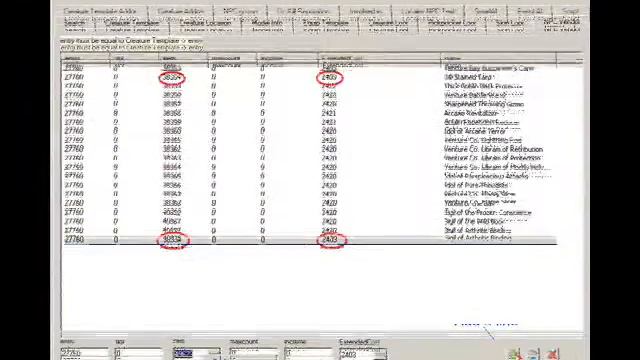Screen dimensions: 640x360
Task: Focus the item input field
Action: 197,353
